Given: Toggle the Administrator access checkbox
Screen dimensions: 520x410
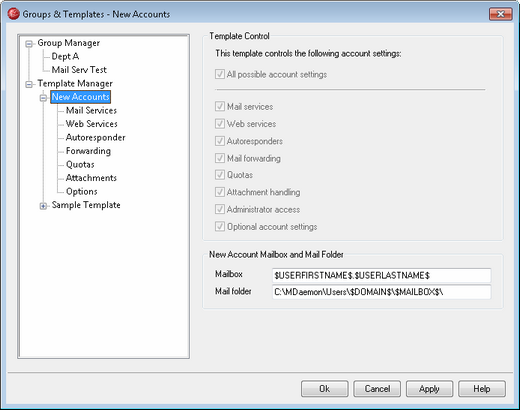Looking at the screenshot, I should point(220,209).
